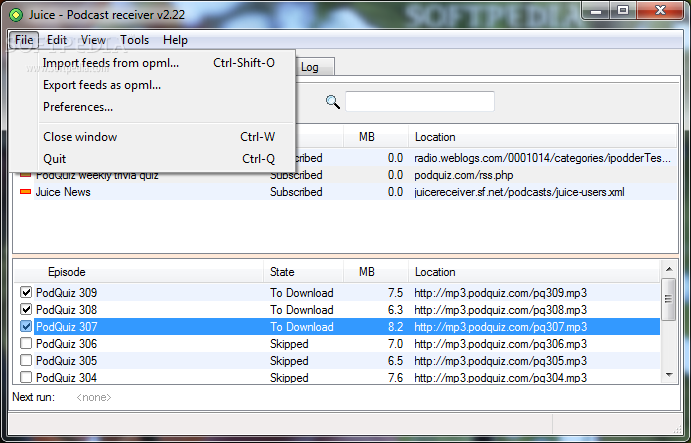Sort episodes by State column header

pos(304,272)
